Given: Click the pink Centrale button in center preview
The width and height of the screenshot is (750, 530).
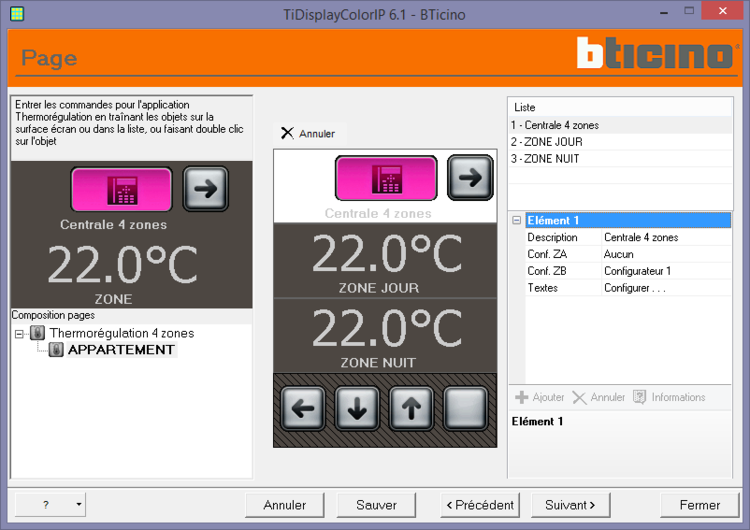Looking at the screenshot, I should coord(386,178).
